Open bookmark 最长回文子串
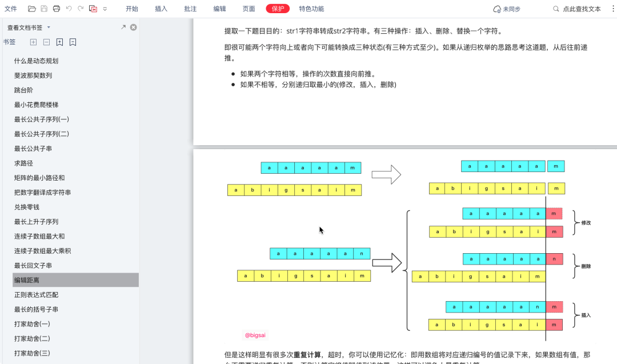This screenshot has height=364, width=617. [33, 266]
